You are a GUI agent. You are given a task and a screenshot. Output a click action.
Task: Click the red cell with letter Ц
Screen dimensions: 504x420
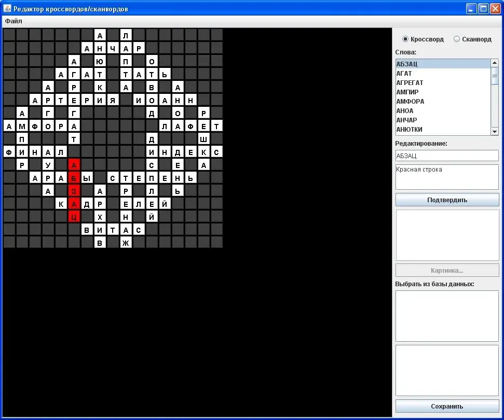tap(74, 217)
